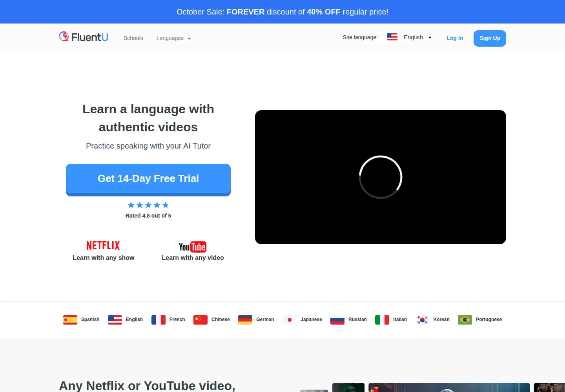Click the Netflix logo
This screenshot has width=565, height=392.
point(103,245)
